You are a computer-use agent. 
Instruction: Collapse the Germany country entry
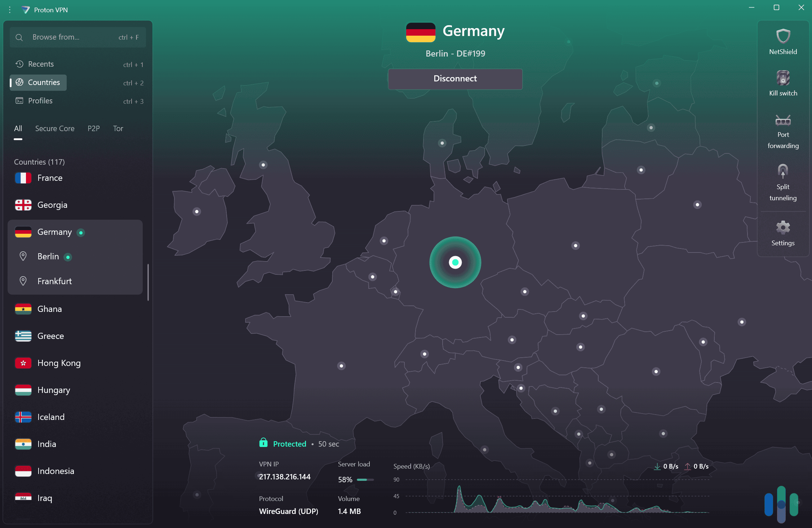tap(54, 232)
